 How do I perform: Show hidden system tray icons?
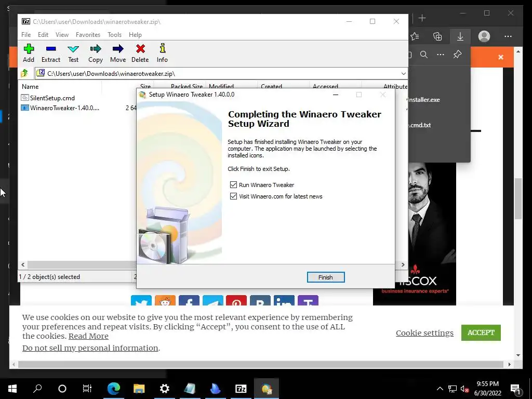440,389
